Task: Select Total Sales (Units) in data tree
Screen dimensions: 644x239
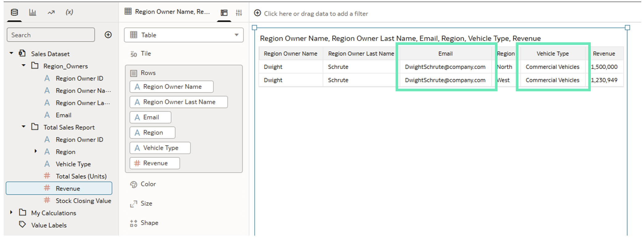Action: point(81,176)
